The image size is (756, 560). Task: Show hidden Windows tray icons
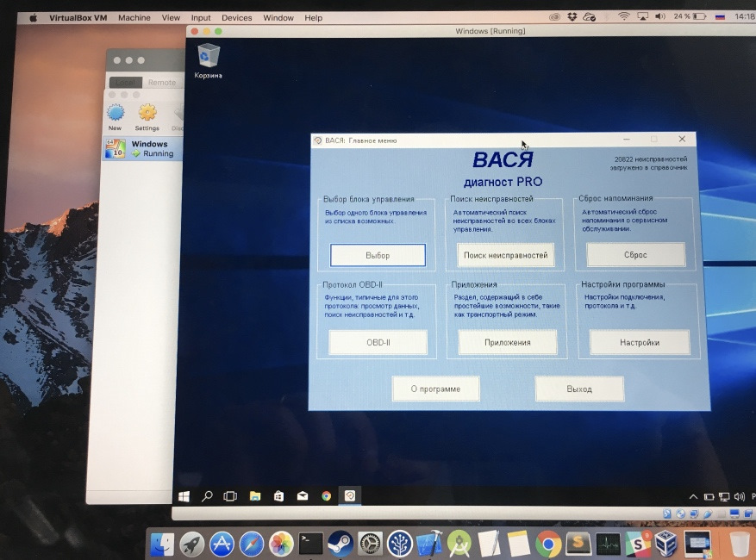693,496
